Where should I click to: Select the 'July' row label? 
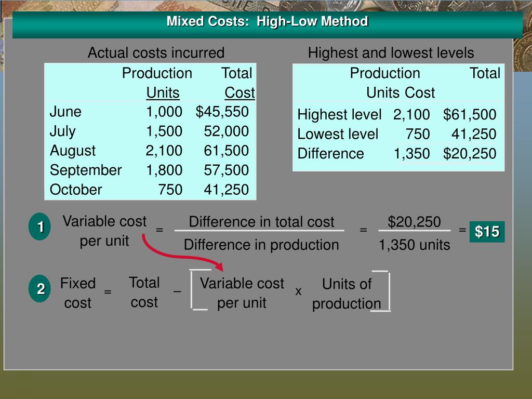[x=63, y=131]
